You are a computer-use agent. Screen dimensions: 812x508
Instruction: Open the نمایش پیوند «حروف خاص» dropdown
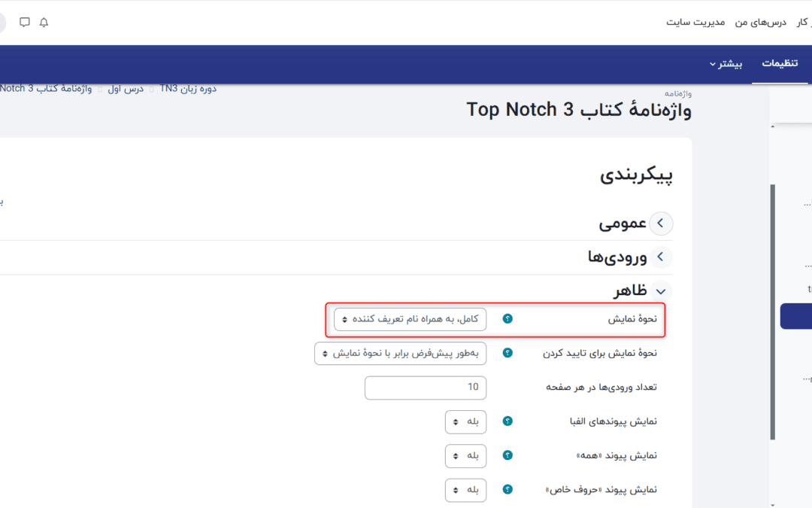click(x=465, y=490)
